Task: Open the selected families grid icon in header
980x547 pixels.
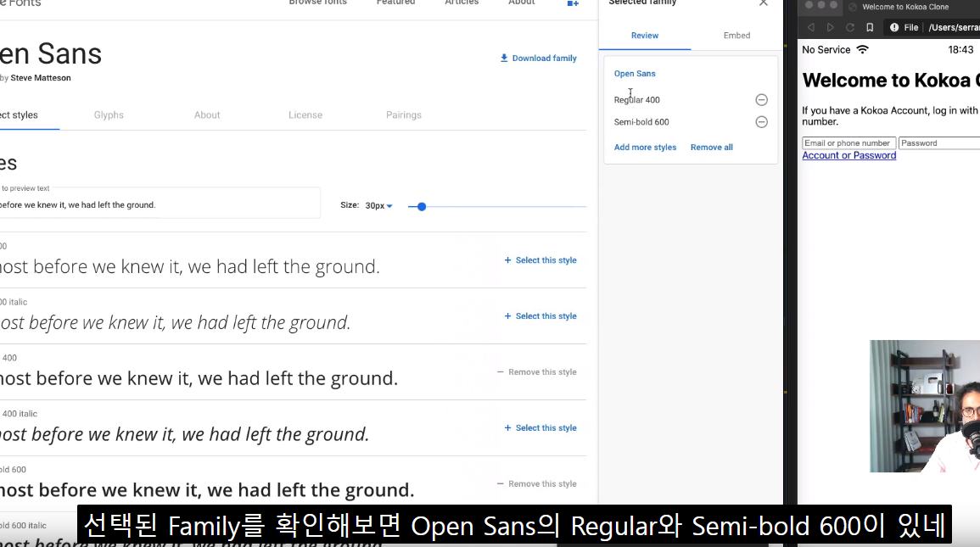Action: coord(573,3)
